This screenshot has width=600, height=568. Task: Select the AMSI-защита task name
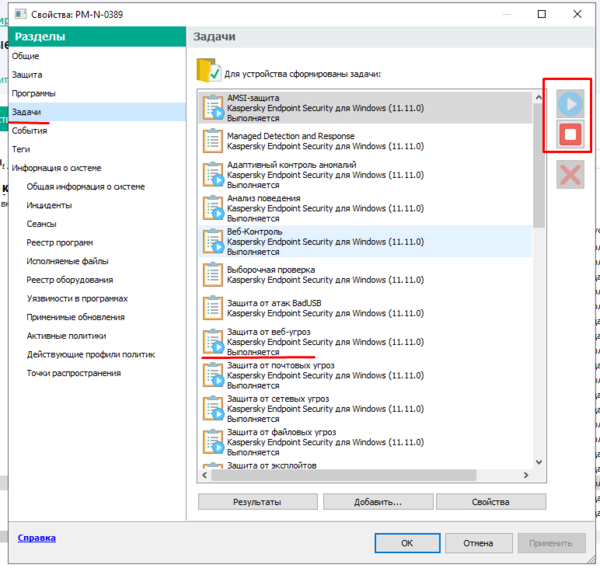tap(253, 98)
